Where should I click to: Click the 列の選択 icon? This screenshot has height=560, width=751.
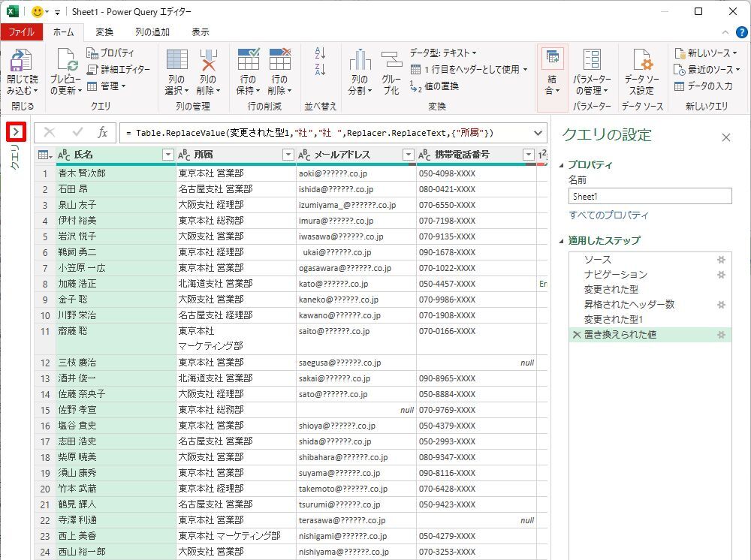click(x=176, y=60)
